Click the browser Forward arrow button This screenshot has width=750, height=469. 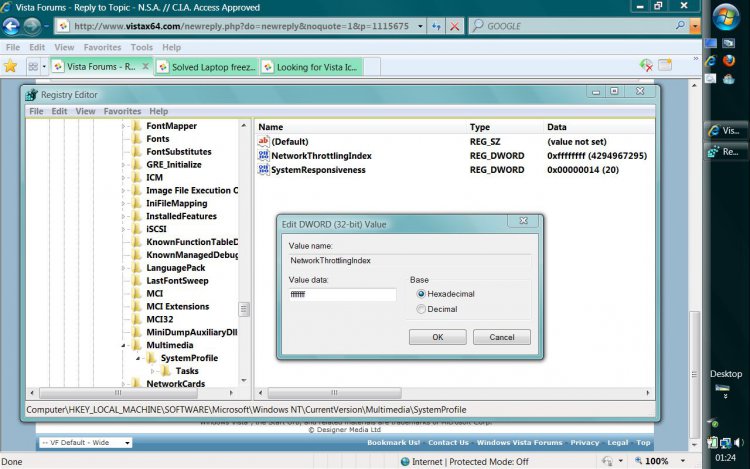tap(32, 26)
